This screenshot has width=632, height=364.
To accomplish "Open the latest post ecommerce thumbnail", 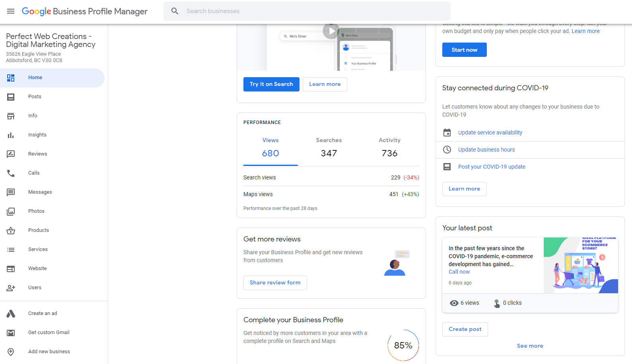I will pyautogui.click(x=581, y=265).
